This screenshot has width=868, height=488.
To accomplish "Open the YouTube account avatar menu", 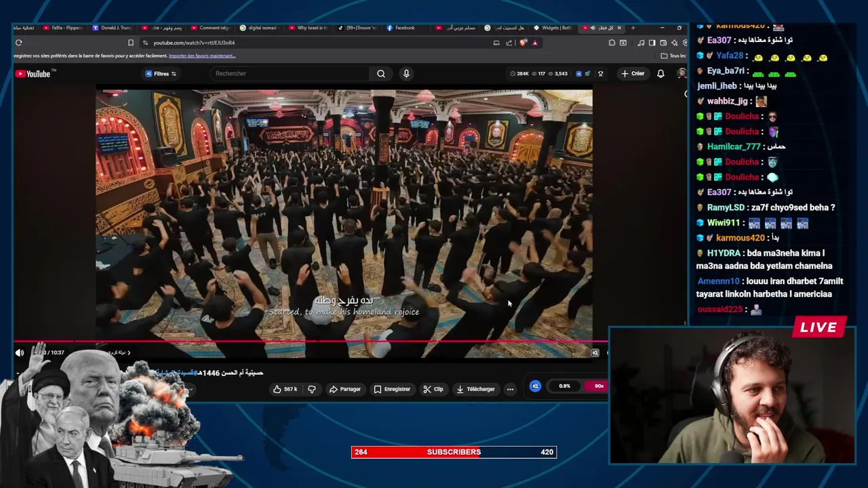I will point(682,73).
